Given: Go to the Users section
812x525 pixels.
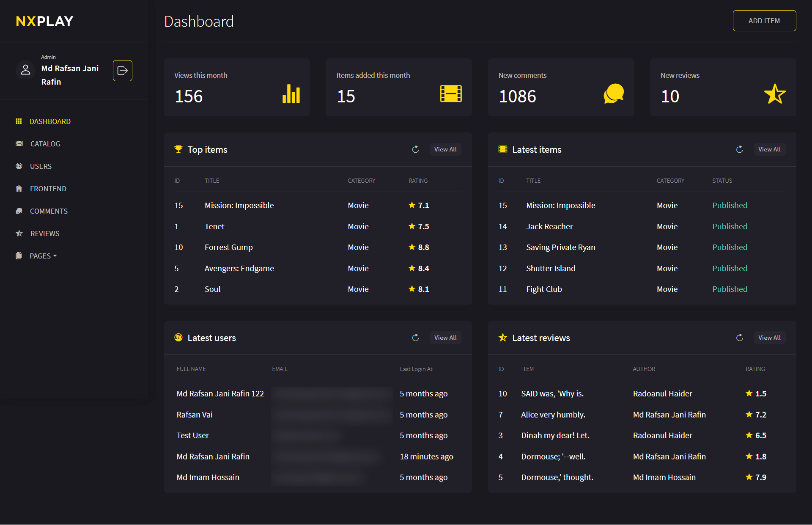Looking at the screenshot, I should point(41,166).
